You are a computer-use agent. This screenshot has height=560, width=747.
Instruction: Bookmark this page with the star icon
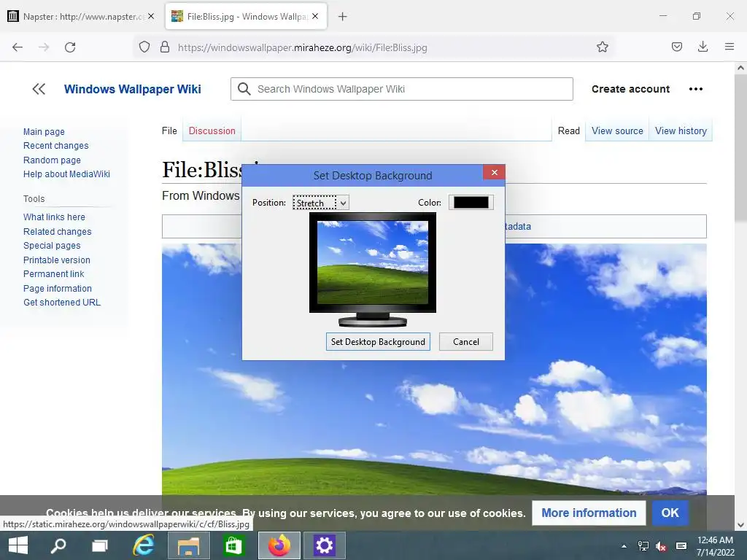point(602,47)
